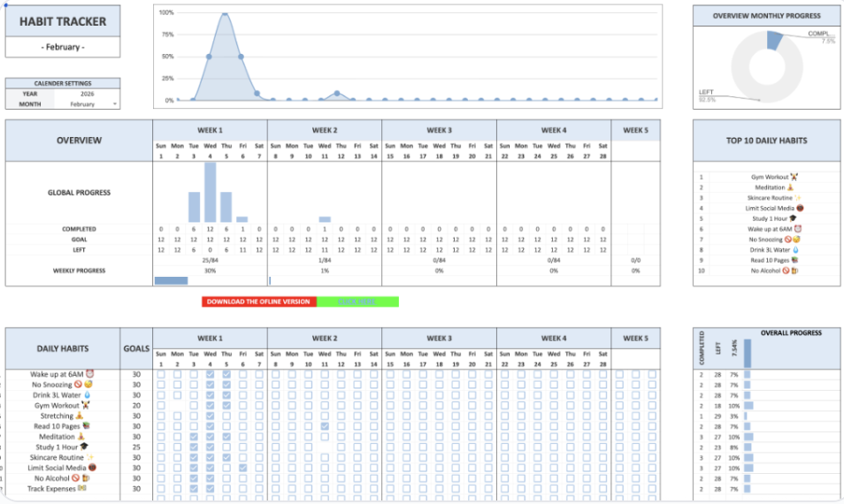This screenshot has height=504, width=844.
Task: Uncheck Limit Social Media for day 6
Action: coord(242,468)
